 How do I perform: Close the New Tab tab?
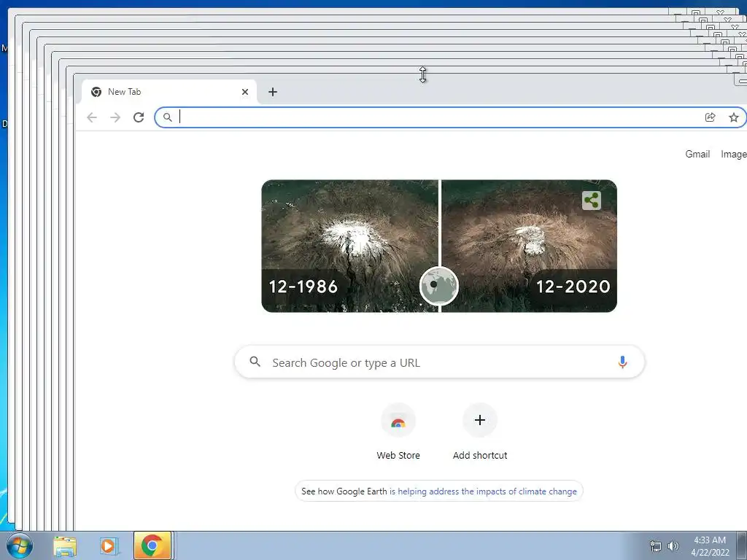tap(245, 92)
